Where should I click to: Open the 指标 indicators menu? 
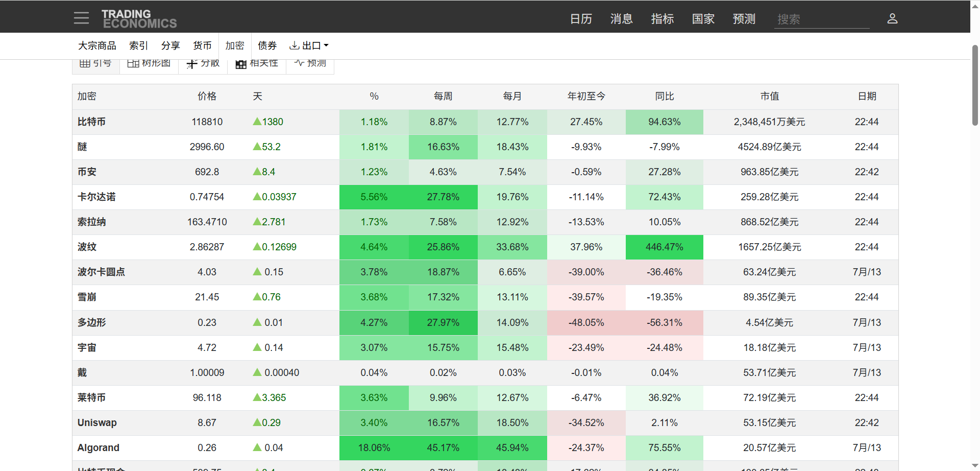pos(663,19)
